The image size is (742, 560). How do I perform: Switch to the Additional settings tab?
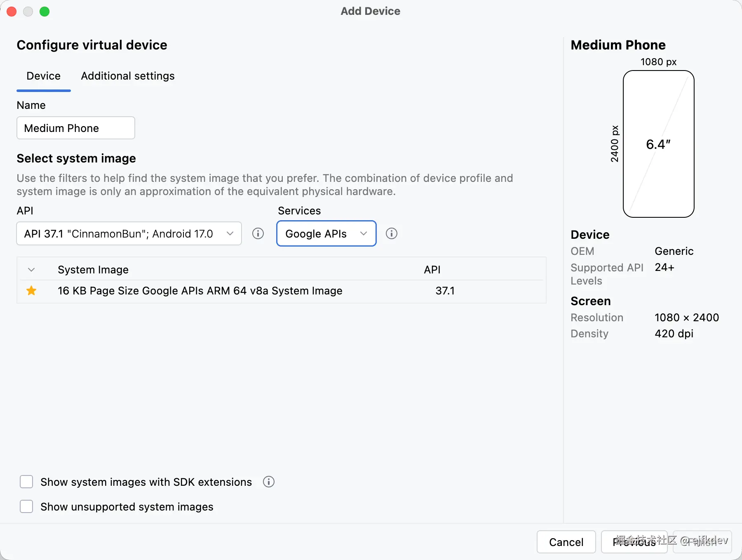click(128, 76)
